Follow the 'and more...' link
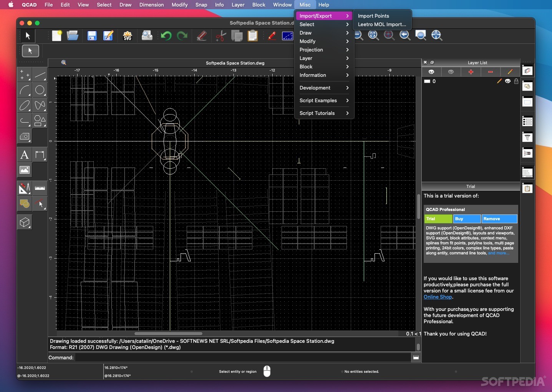 [499, 253]
